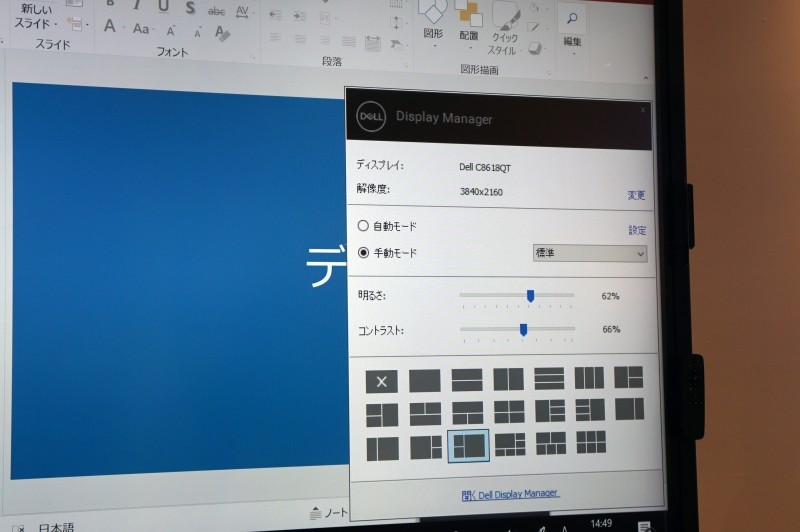Clear all formatting with eraser A icon
Image resolution: width=800 pixels, height=532 pixels.
click(222, 34)
